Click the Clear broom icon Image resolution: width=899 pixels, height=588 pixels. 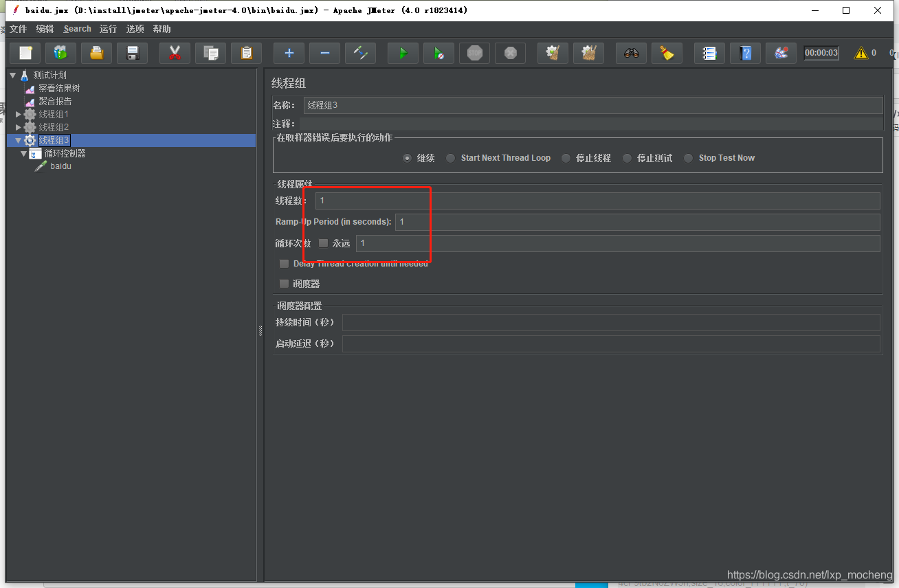pyautogui.click(x=553, y=53)
